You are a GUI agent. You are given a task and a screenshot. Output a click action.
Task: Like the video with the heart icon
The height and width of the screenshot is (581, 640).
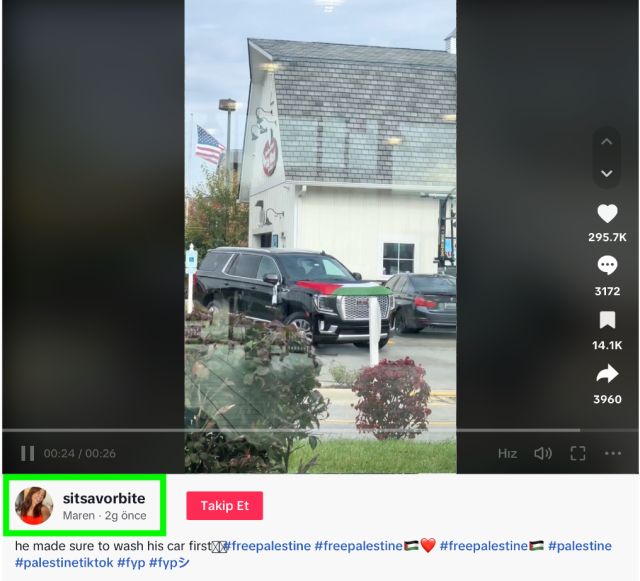(607, 213)
